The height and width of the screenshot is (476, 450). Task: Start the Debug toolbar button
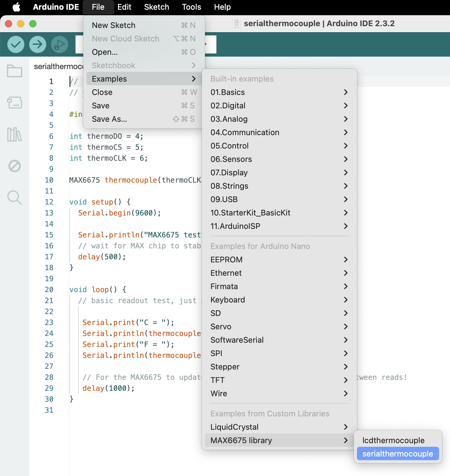(60, 44)
